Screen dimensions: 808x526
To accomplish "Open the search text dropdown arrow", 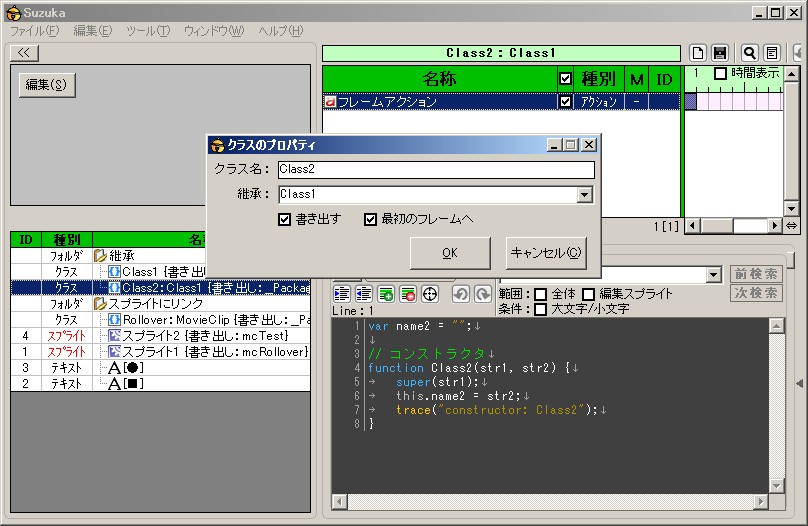I will 713,275.
